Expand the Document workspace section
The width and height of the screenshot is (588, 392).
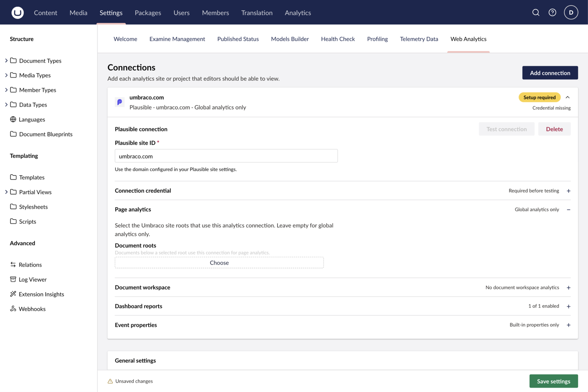click(568, 287)
